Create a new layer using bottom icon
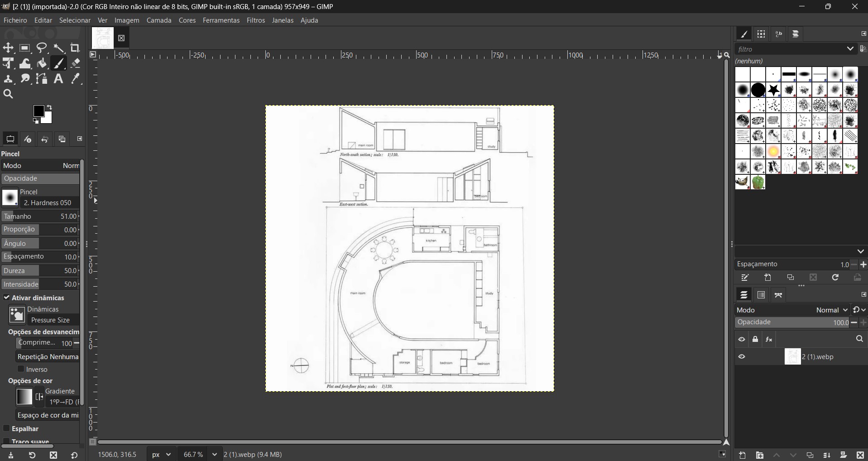The image size is (868, 461). click(x=743, y=455)
